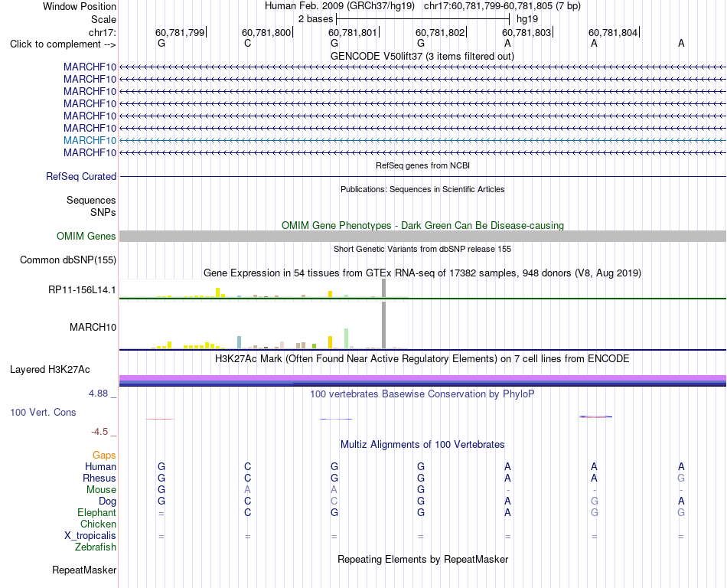
Task: Click 'Repeating Elements by RepeatMasker' title
Action: click(x=423, y=559)
